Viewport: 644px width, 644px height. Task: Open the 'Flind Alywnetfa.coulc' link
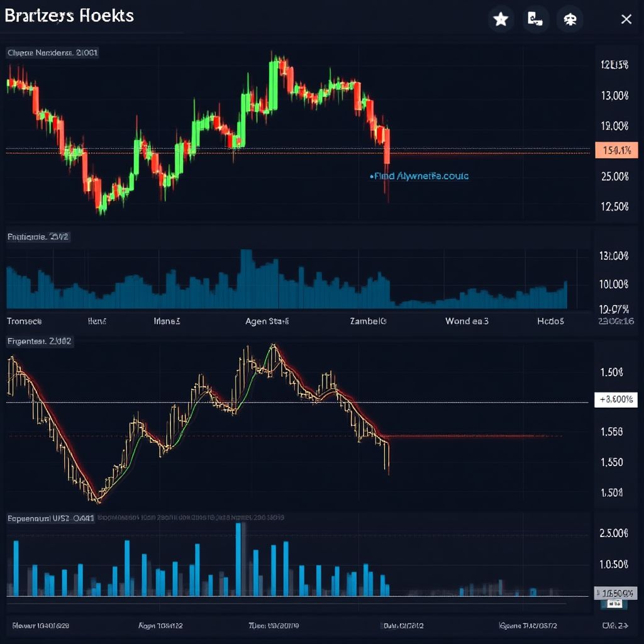[419, 176]
